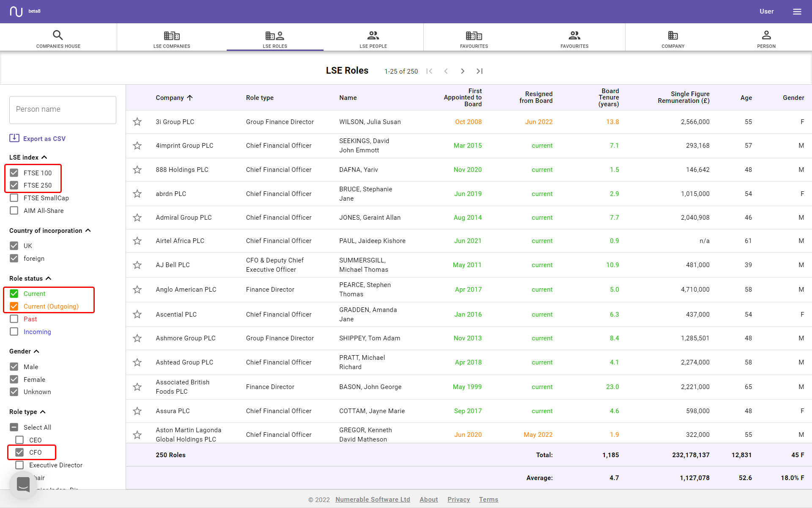Image resolution: width=812 pixels, height=508 pixels.
Task: Open the Terms footer link
Action: click(488, 500)
